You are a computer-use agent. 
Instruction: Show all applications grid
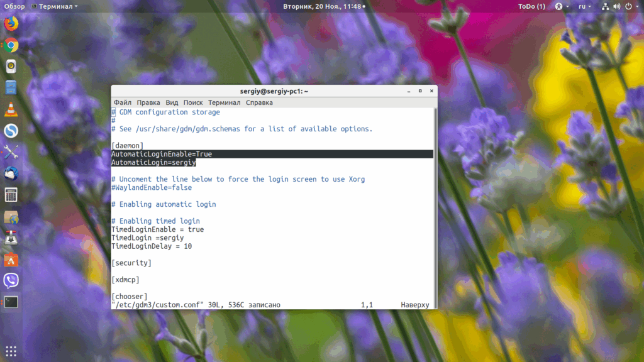click(11, 351)
